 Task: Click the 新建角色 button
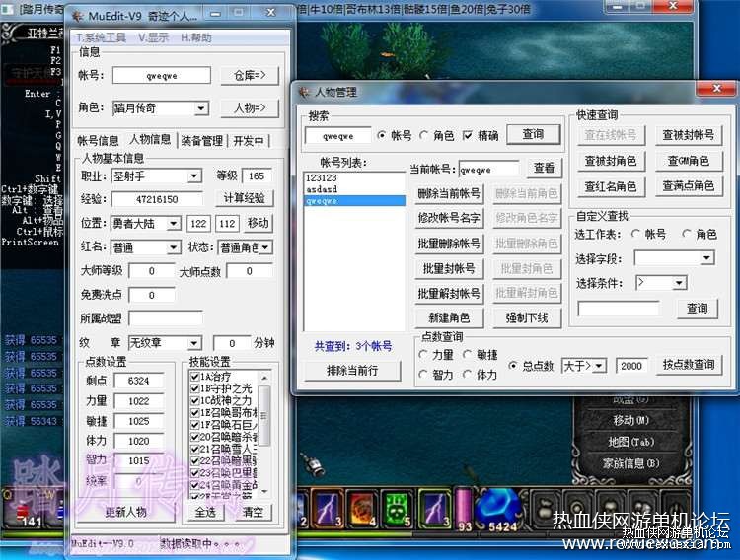pyautogui.click(x=449, y=317)
